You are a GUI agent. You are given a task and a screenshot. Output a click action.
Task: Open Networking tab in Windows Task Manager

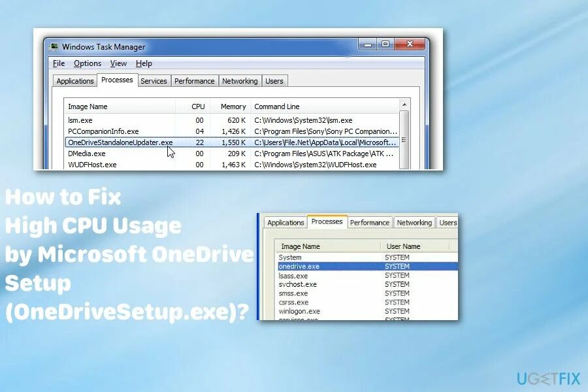[240, 81]
